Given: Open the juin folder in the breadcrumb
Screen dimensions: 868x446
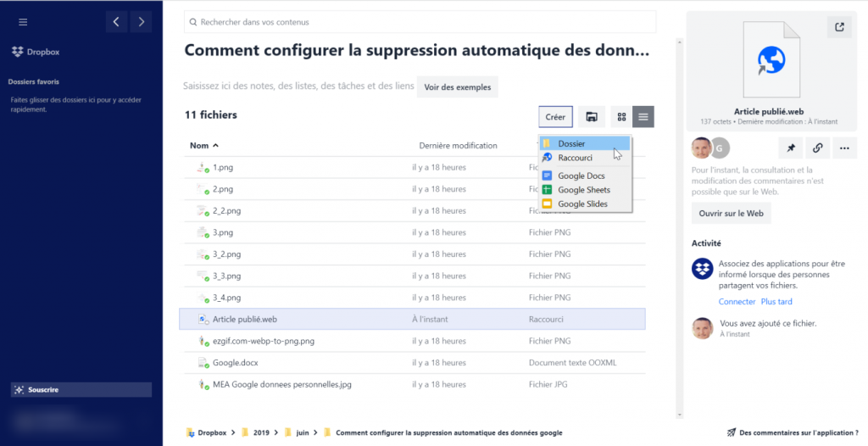Looking at the screenshot, I should pos(302,432).
